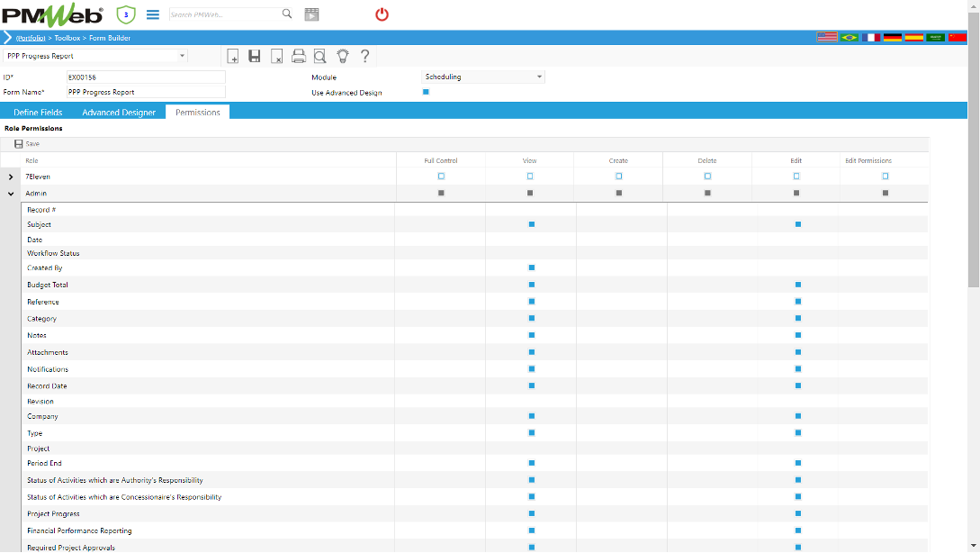Toggle View checkbox for Project Progress field

tap(532, 513)
